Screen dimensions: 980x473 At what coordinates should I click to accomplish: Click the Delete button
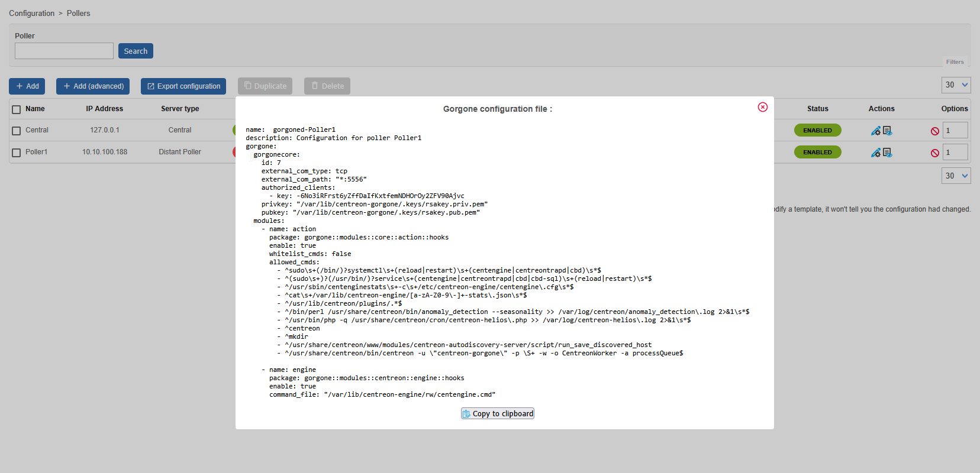[327, 86]
